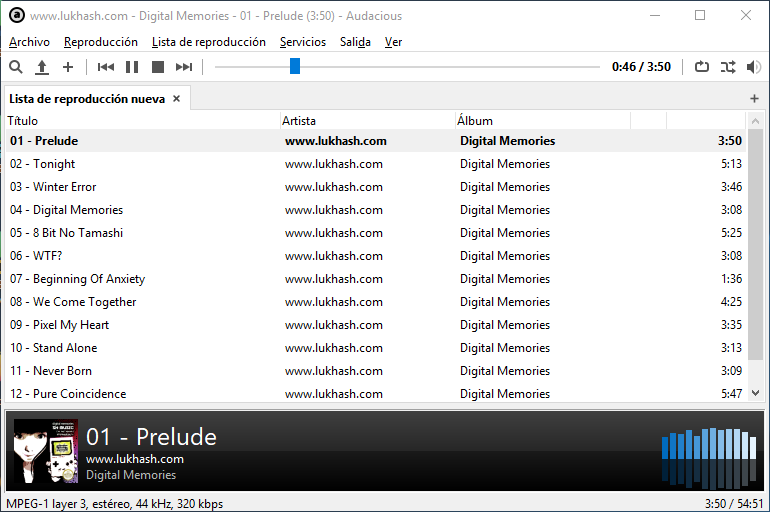Click the add files plus icon
The height and width of the screenshot is (512, 770).
point(68,67)
